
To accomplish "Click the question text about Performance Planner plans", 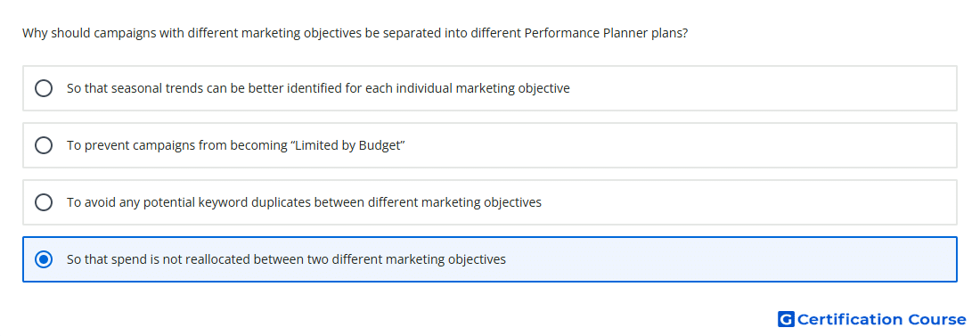I will [x=355, y=33].
